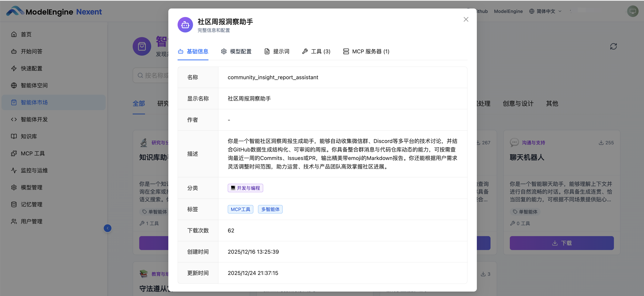Download the 聊天机器人 agent

click(x=561, y=243)
